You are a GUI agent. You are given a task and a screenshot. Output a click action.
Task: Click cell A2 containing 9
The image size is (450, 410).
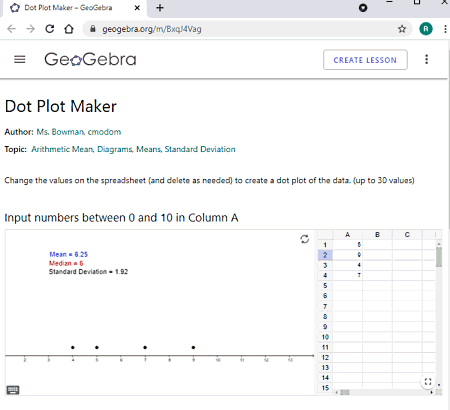click(x=347, y=255)
